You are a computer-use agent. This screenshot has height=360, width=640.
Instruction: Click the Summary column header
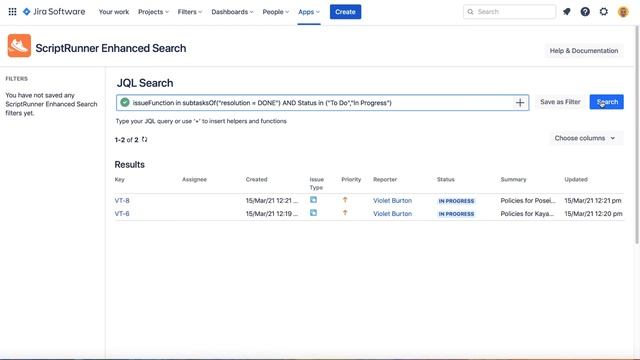click(513, 179)
